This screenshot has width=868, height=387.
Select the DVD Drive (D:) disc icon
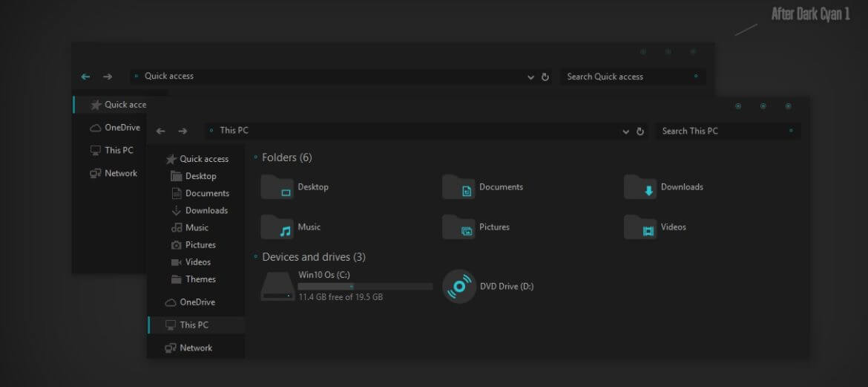coord(459,286)
